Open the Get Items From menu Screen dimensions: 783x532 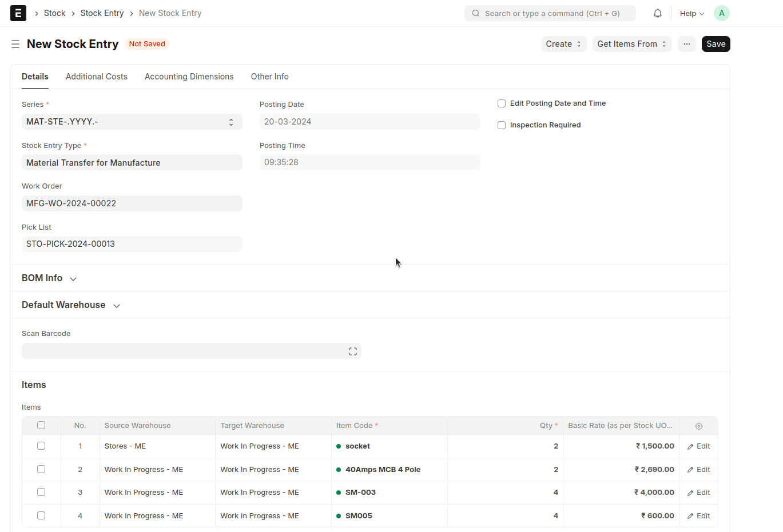click(631, 44)
